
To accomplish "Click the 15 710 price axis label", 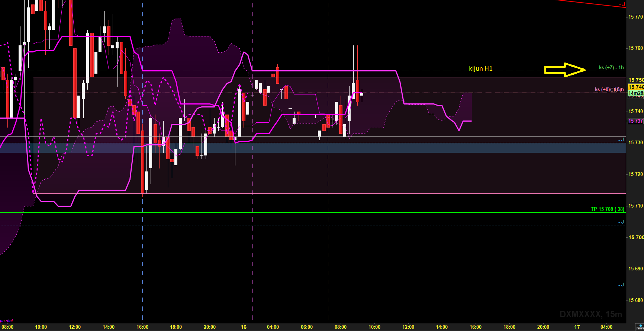I will (635, 206).
